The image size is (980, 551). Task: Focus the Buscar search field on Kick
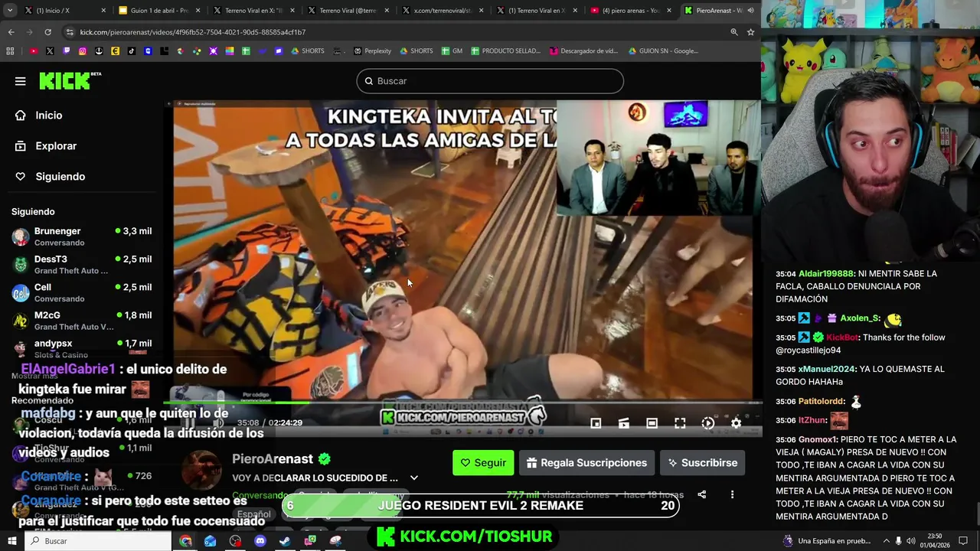[x=490, y=81]
